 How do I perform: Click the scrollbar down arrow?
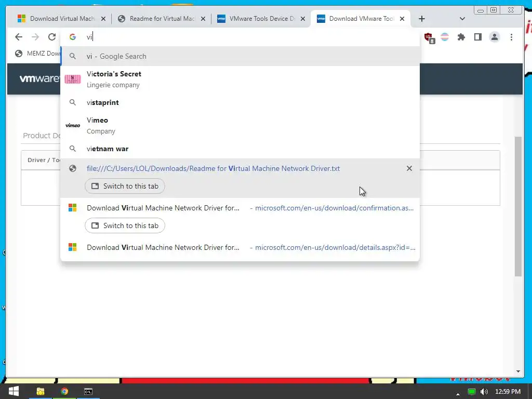[x=518, y=371]
